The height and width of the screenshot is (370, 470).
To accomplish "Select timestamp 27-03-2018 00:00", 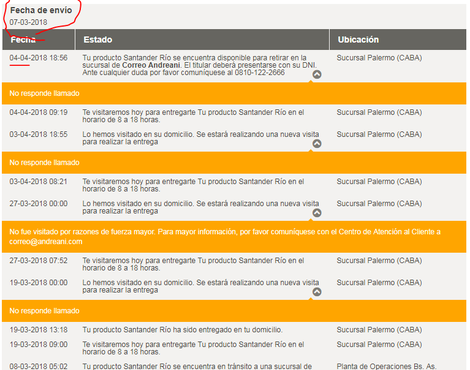I will (x=38, y=204).
